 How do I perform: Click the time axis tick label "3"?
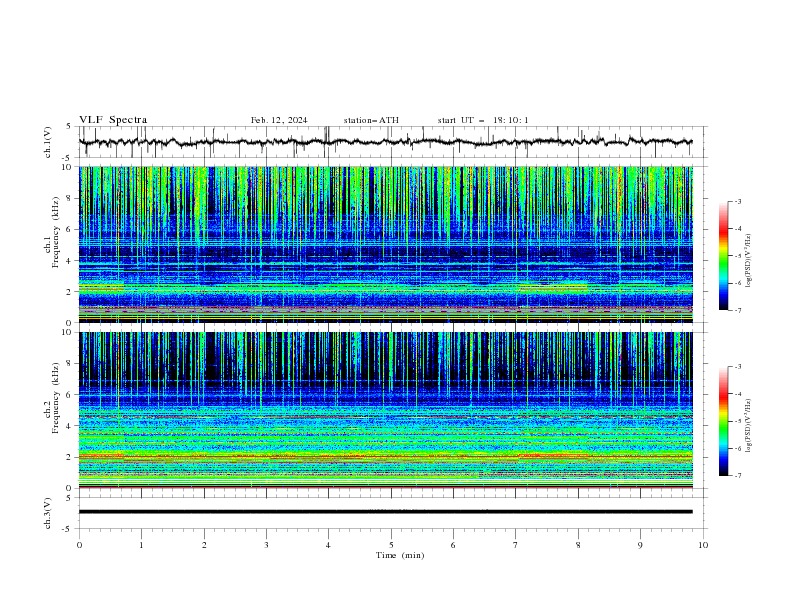[266, 545]
